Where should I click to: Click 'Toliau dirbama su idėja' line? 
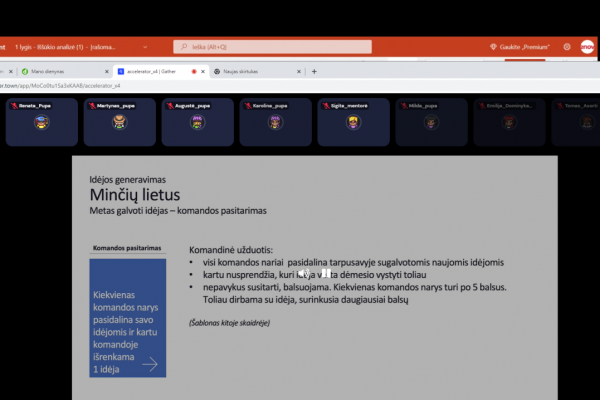pyautogui.click(x=305, y=300)
